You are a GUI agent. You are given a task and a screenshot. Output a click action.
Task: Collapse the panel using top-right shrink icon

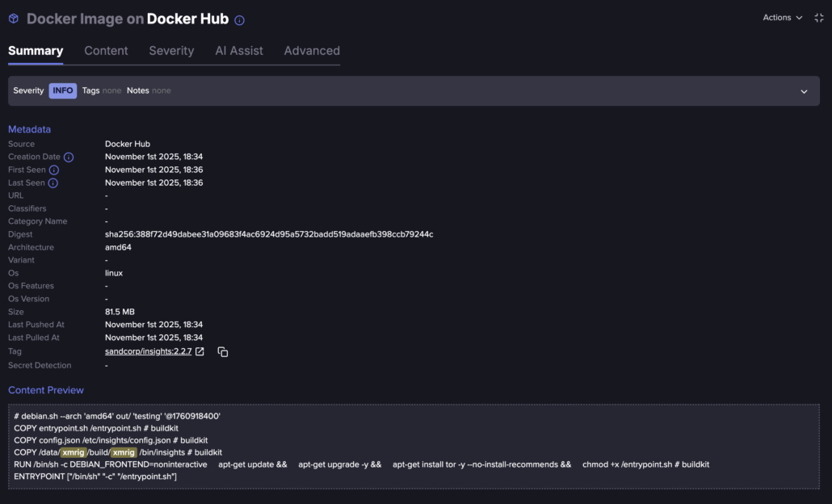818,18
